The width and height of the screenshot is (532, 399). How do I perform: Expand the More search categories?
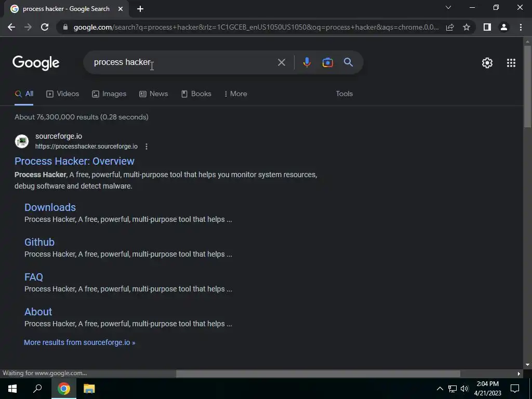[x=235, y=94]
